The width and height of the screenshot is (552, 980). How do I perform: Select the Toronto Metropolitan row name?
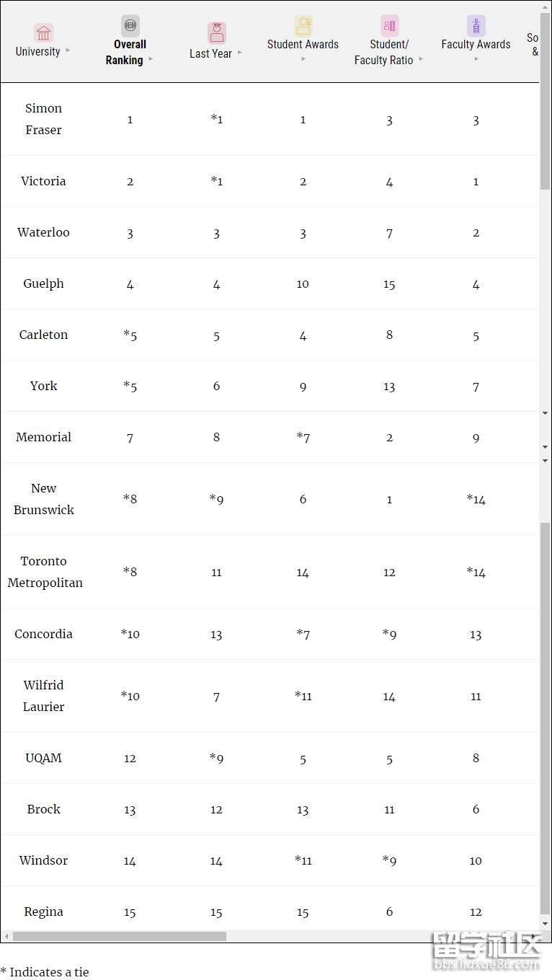click(x=45, y=572)
